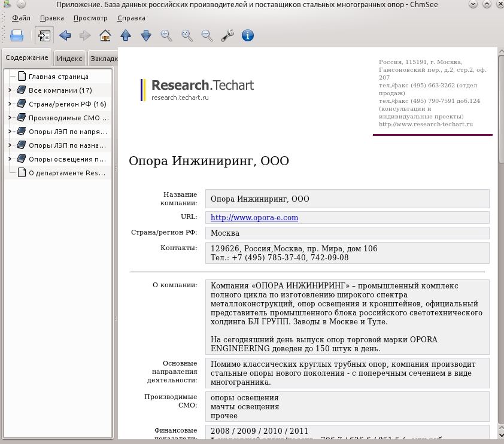
Task: Click the Research.Techart logo
Action: pos(197,90)
